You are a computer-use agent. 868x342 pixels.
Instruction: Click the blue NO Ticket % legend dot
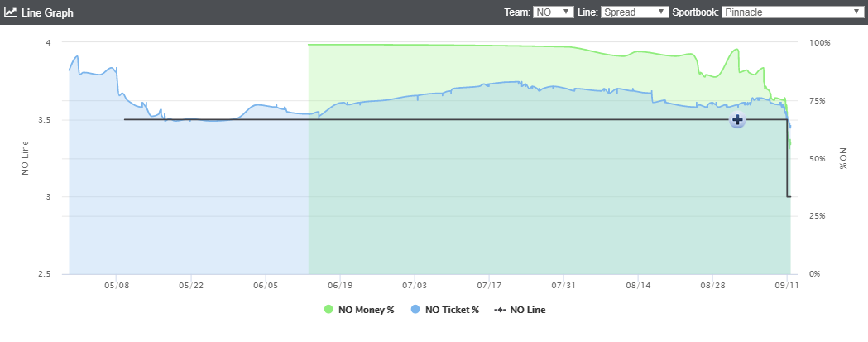[415, 310]
